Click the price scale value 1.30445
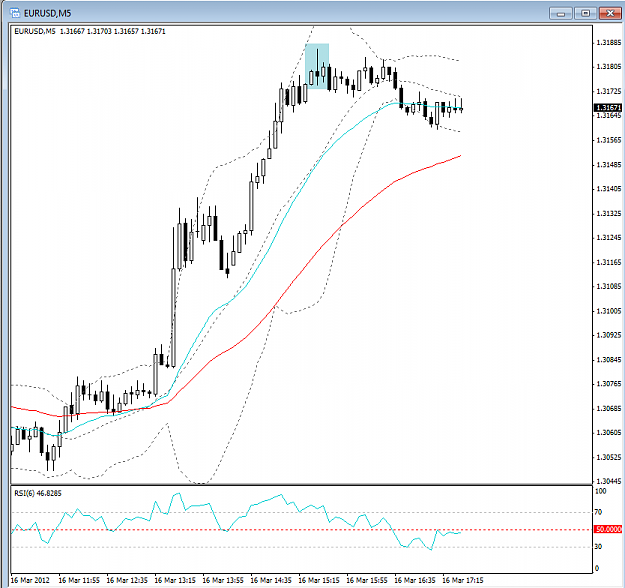625x588 pixels. 609,481
